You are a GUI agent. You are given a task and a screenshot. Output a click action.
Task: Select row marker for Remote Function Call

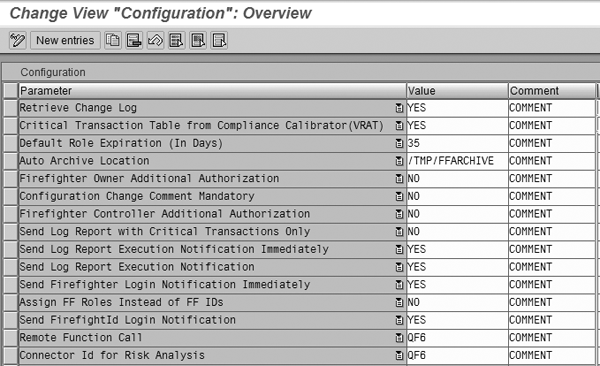[11, 338]
